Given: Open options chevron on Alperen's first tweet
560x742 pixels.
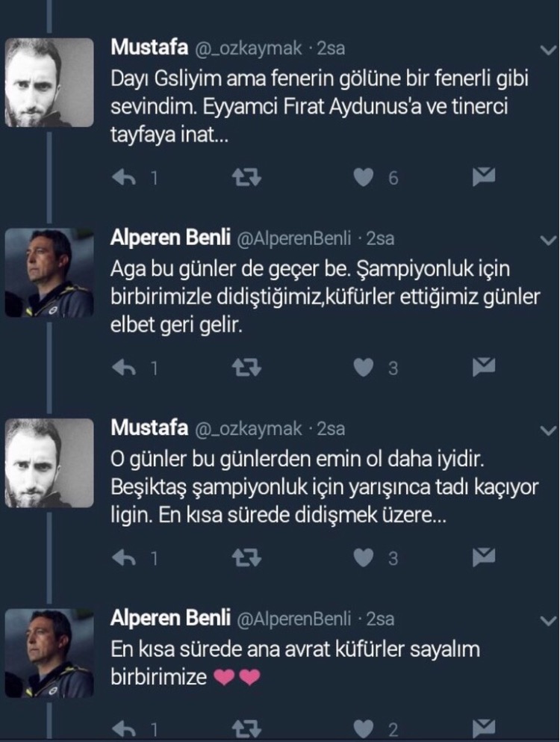Looking at the screenshot, I should pyautogui.click(x=547, y=240).
